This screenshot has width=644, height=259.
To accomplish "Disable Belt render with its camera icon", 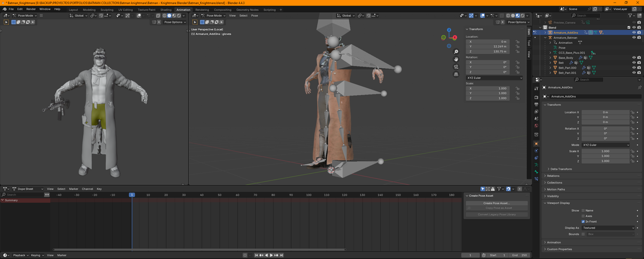I will click(x=639, y=63).
